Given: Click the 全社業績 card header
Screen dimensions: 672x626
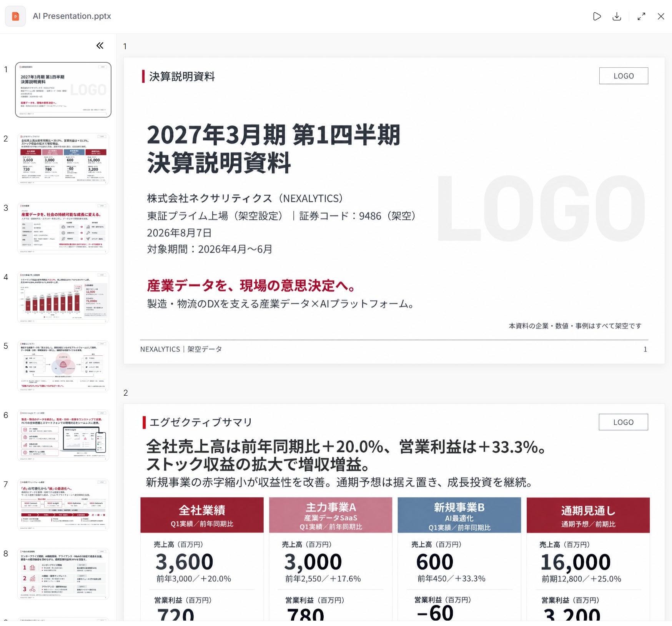Looking at the screenshot, I should 202,515.
